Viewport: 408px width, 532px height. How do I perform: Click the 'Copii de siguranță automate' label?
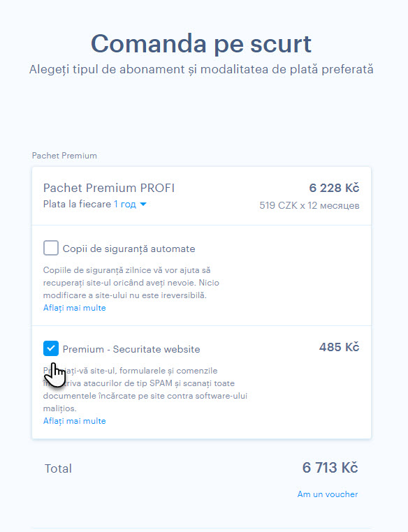tap(129, 249)
